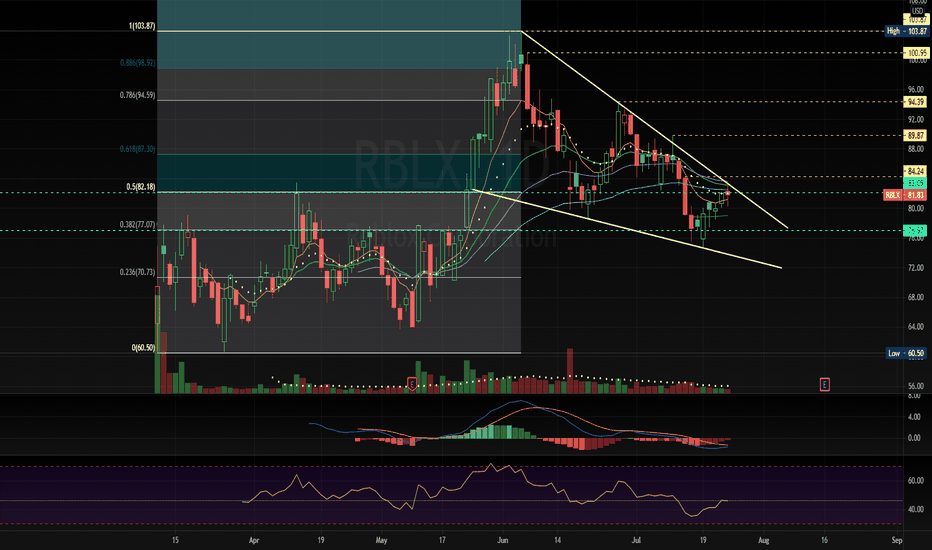Click the 'Jul' date on time axis
932x550 pixels.
click(x=636, y=540)
